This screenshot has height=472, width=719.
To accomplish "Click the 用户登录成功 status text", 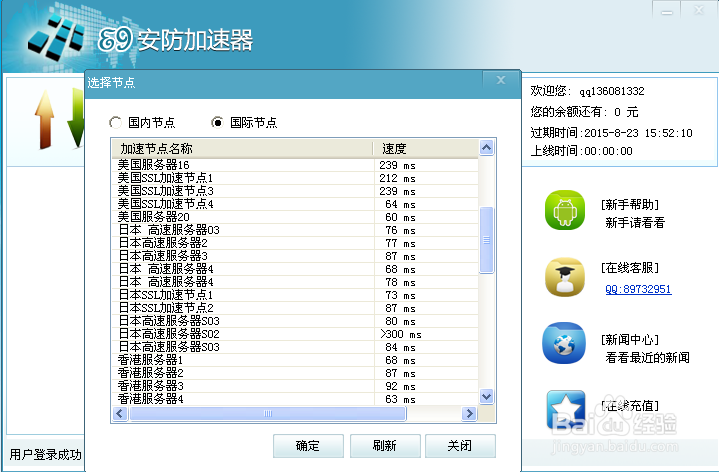I will (45, 455).
